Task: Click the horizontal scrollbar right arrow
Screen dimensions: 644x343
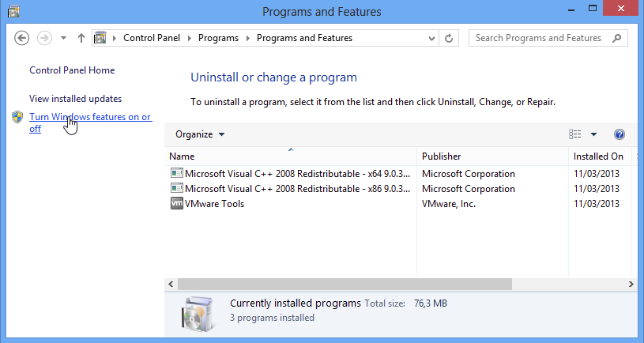Action: [631, 284]
